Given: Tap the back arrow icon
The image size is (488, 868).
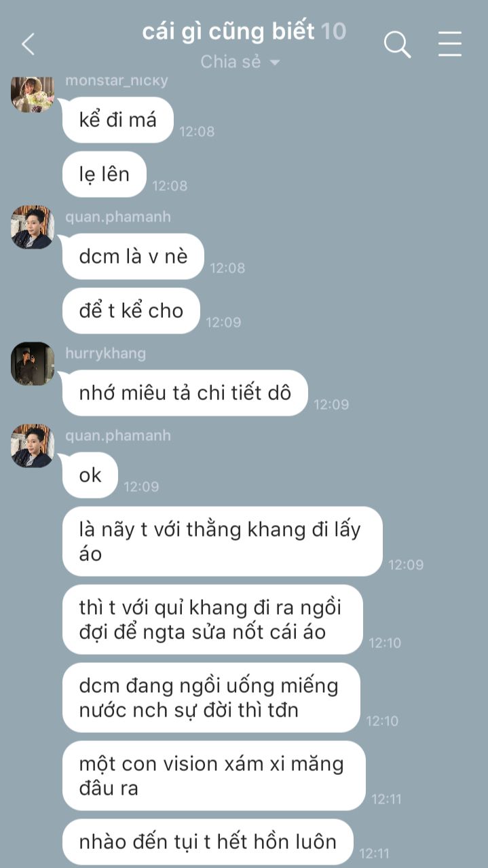Looking at the screenshot, I should click(x=28, y=45).
